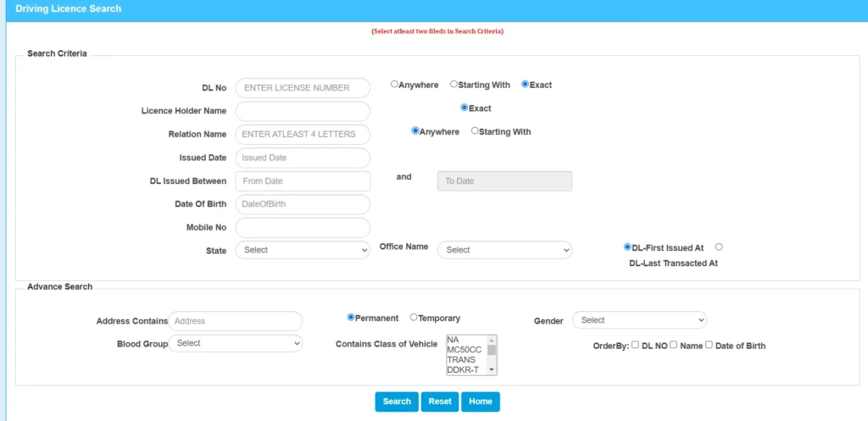Expand the Blood Group dropdown
This screenshot has width=868, height=421.
coord(236,343)
